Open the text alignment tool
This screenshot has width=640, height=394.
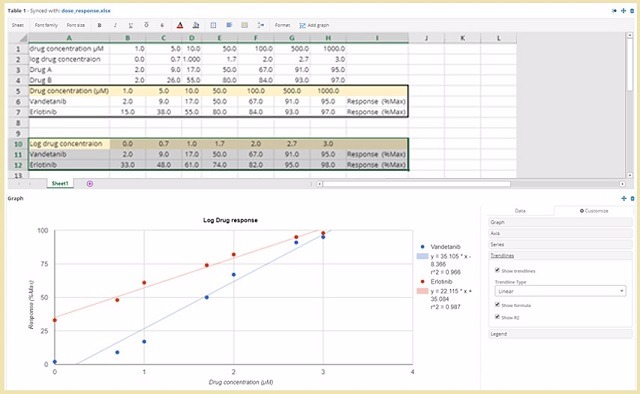(229, 25)
